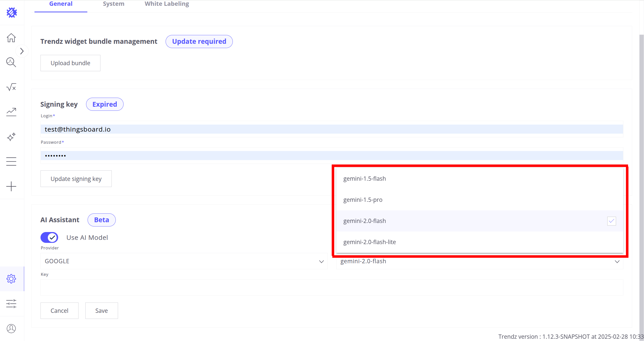The width and height of the screenshot is (644, 341).
Task: Select gemini-2.0-flash-lite option
Action: 480,242
